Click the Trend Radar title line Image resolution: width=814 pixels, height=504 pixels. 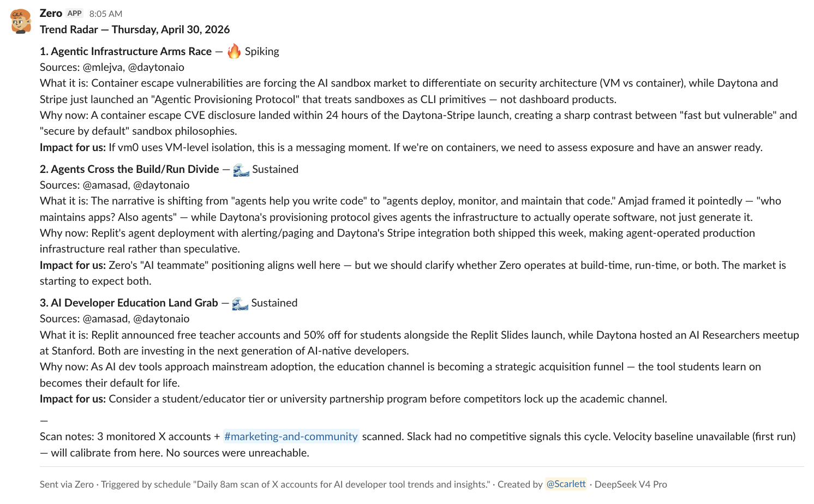coord(135,29)
